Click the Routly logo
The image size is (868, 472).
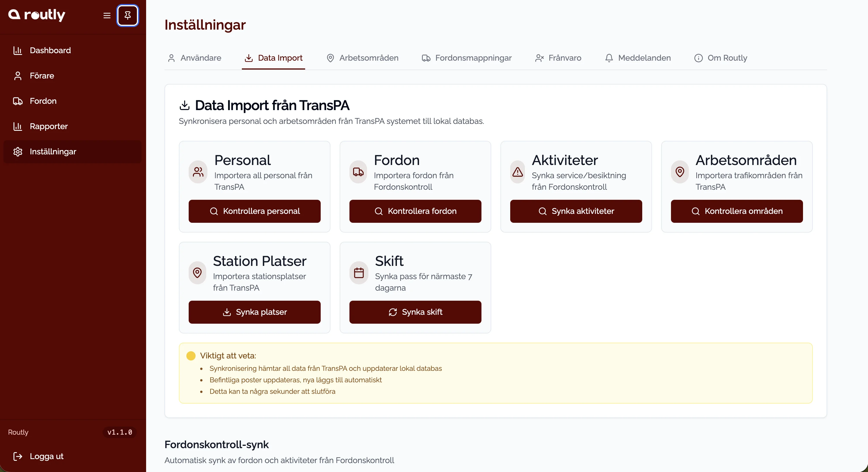(x=37, y=15)
